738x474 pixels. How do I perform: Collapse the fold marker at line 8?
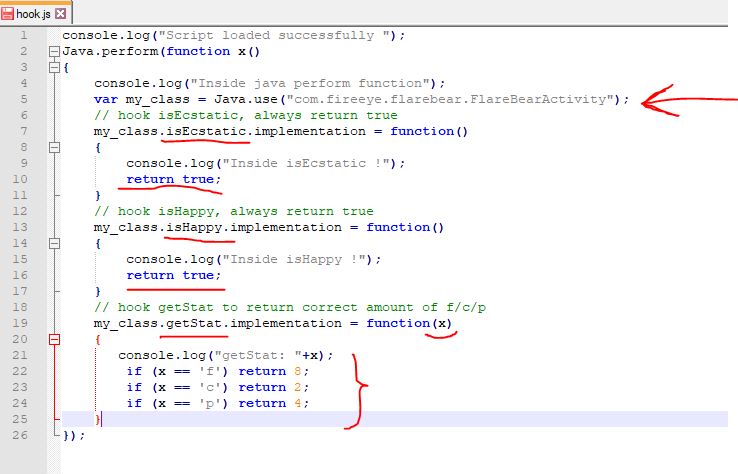click(55, 147)
